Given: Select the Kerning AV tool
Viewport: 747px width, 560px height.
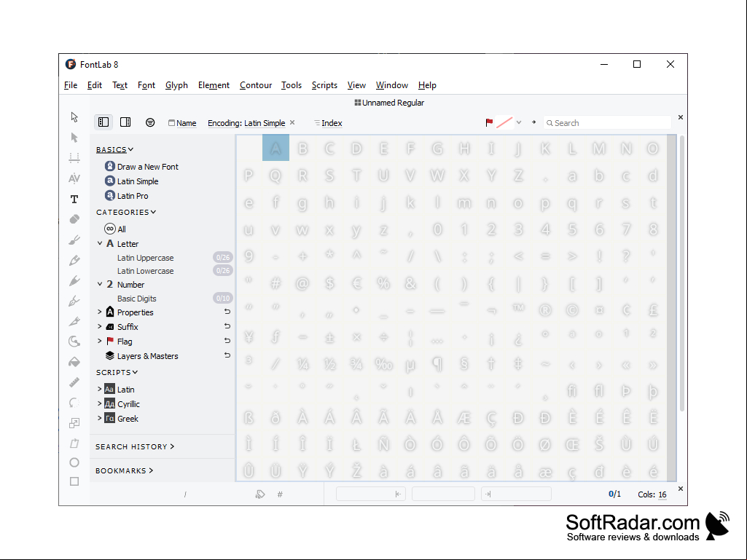Looking at the screenshot, I should click(x=74, y=178).
